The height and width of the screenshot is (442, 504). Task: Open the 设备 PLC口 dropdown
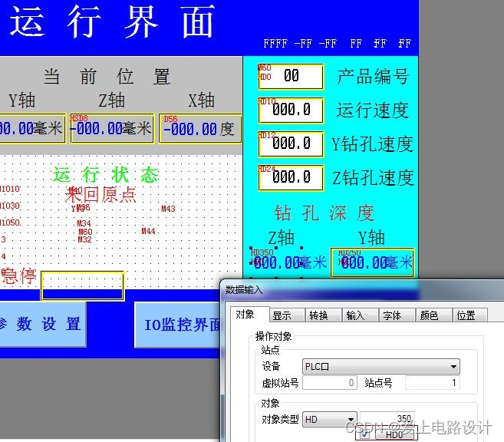coord(380,367)
